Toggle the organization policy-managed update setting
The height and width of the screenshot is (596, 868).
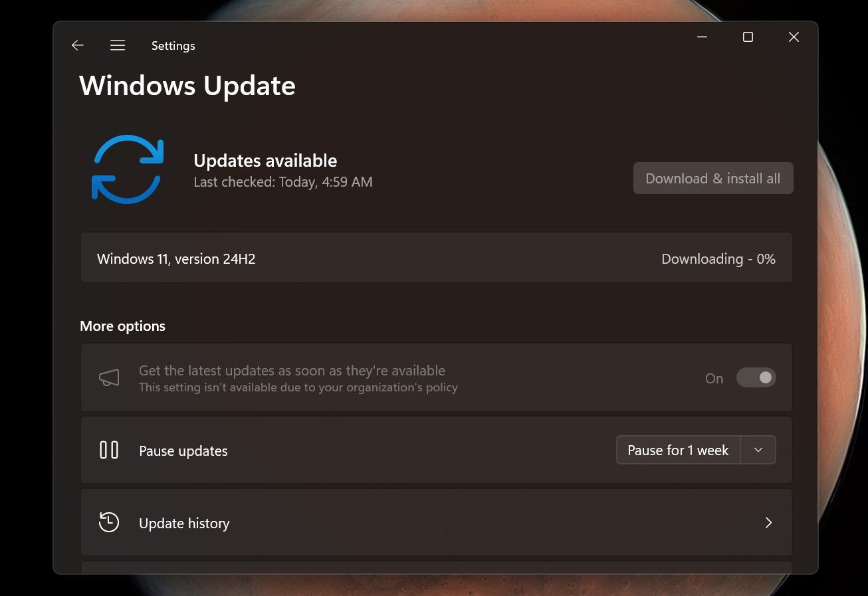[756, 377]
